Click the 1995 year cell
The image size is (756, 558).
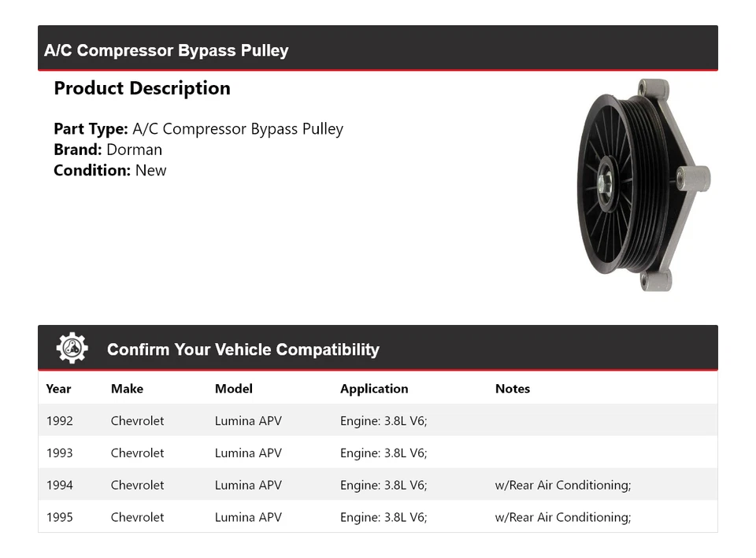[59, 517]
